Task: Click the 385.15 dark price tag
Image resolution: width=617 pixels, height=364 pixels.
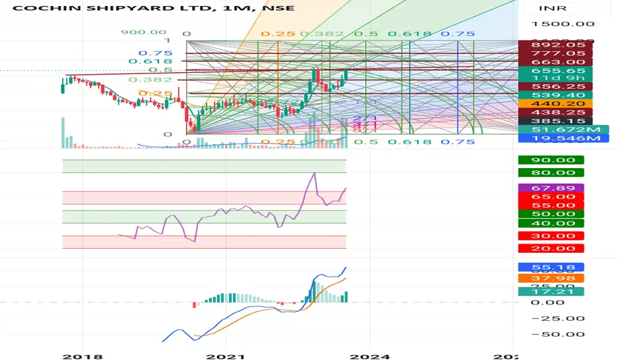Action: pyautogui.click(x=555, y=121)
